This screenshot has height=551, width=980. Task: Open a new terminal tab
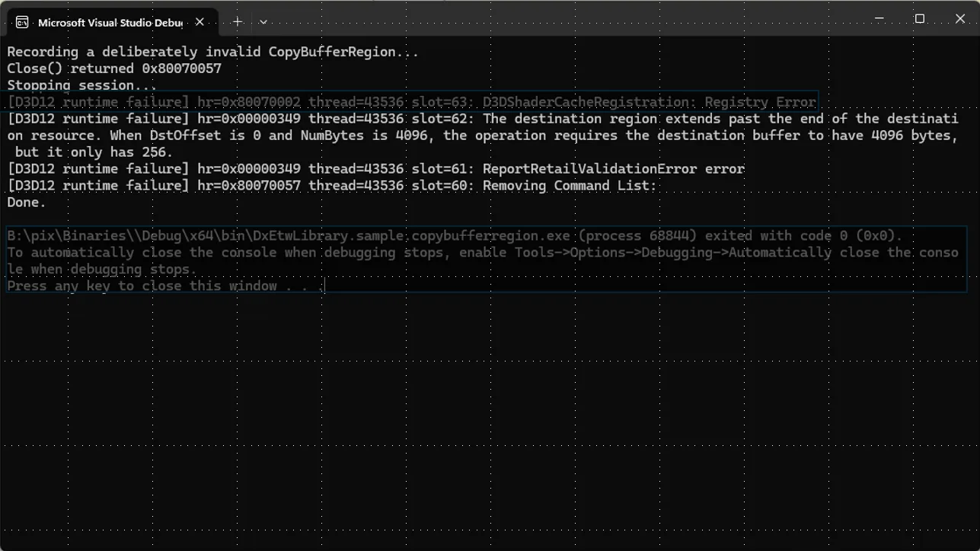point(238,22)
